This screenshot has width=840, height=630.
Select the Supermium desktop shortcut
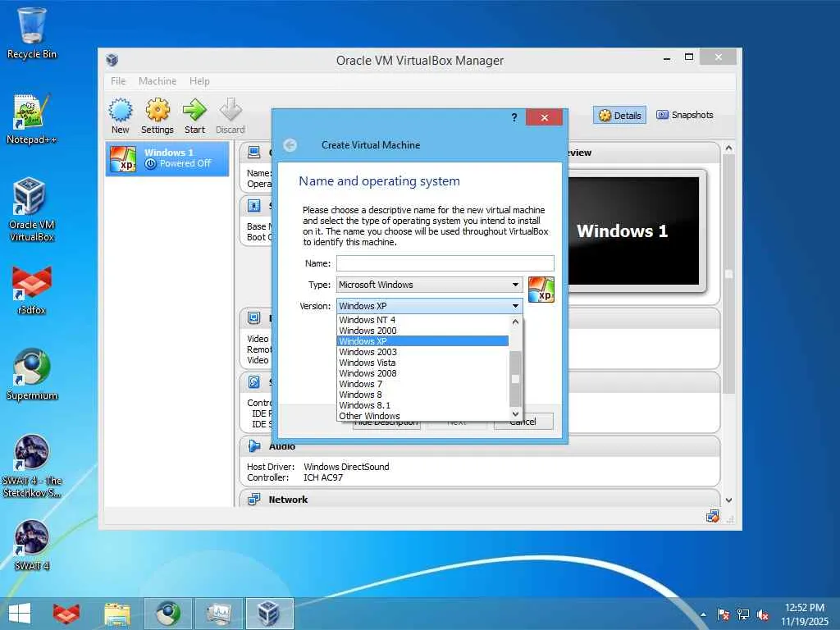tap(32, 374)
